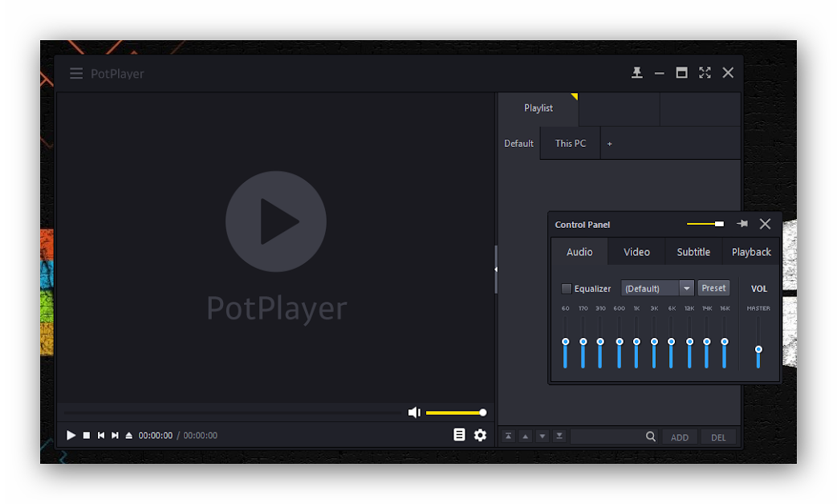The width and height of the screenshot is (837, 504).
Task: Go to the previous track
Action: (x=101, y=435)
